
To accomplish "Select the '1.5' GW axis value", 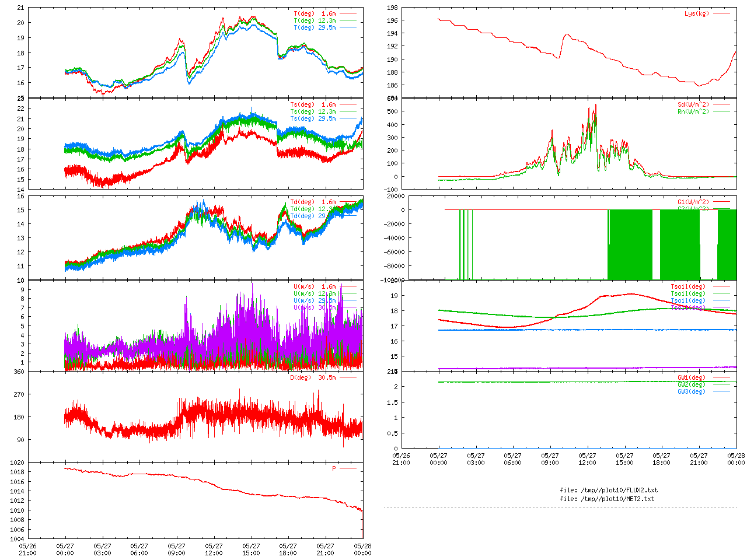I will pyautogui.click(x=392, y=402).
